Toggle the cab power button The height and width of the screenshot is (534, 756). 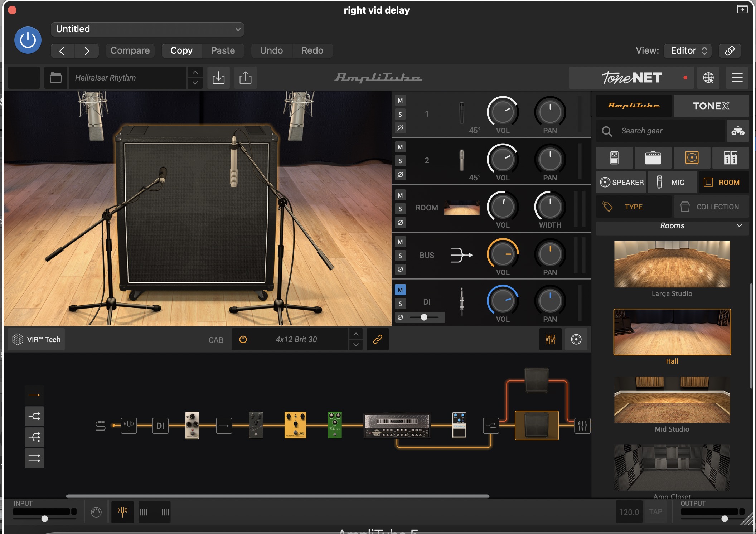coord(243,339)
